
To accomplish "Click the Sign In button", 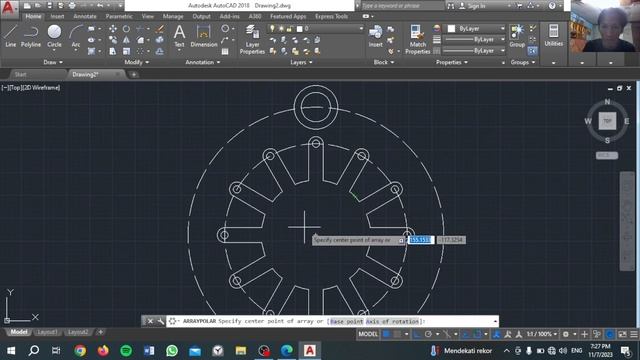I will 473,6.
